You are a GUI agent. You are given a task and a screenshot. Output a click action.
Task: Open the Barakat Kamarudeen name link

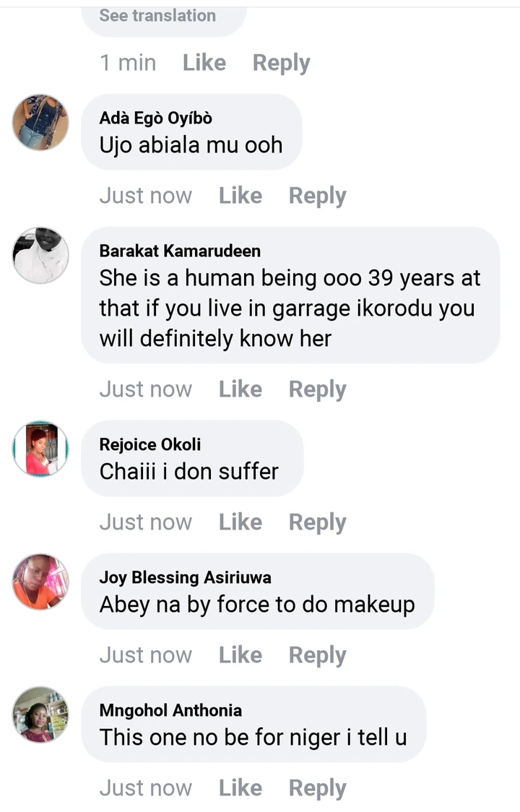180,251
